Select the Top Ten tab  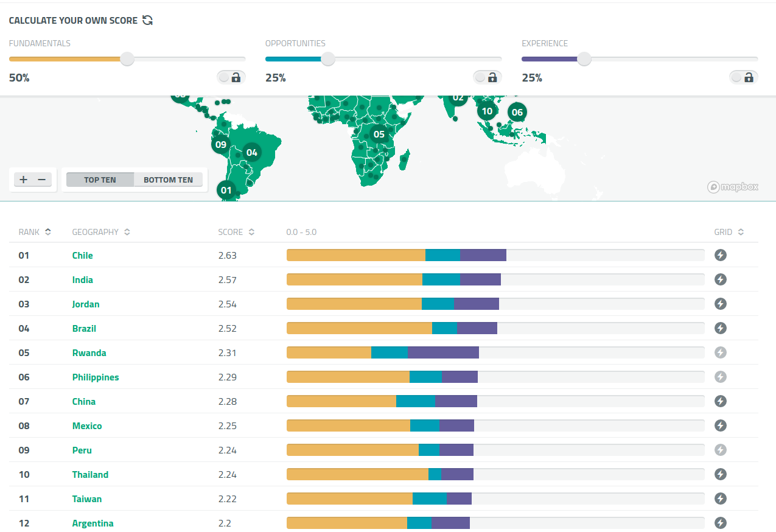tap(100, 180)
